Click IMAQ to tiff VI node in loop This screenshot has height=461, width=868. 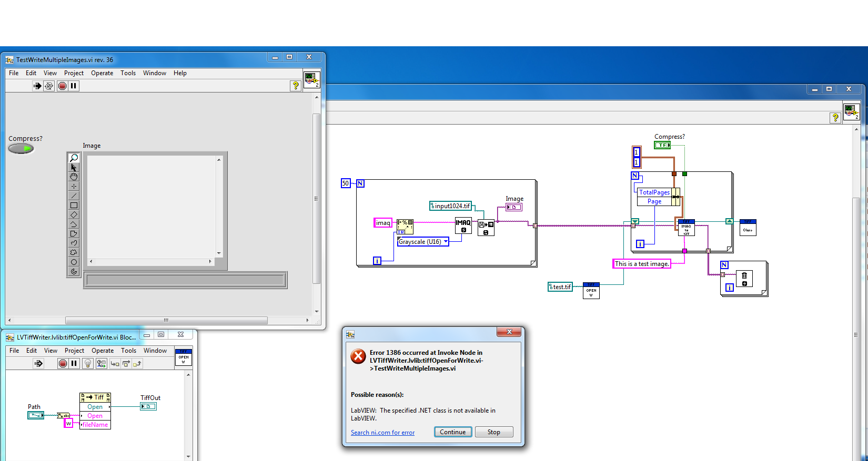687,228
